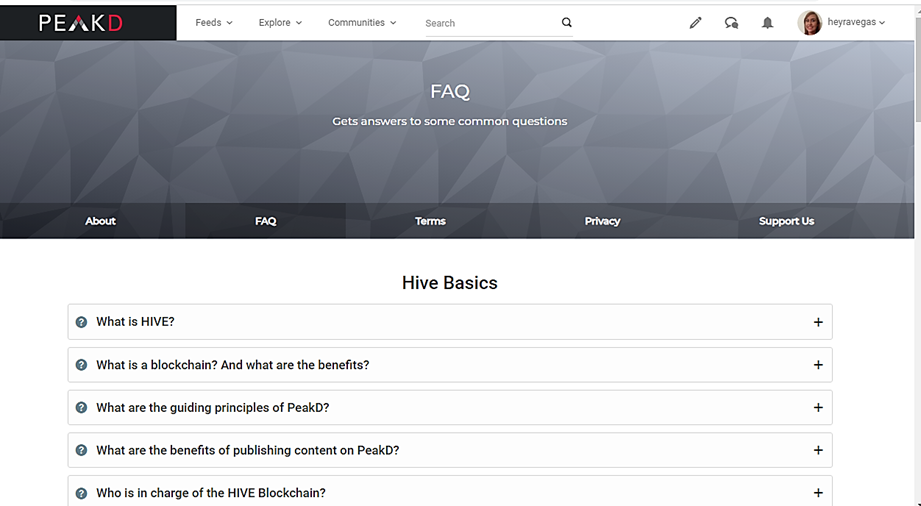This screenshot has height=506, width=921.
Task: Switch to the FAQ tab
Action: 265,221
